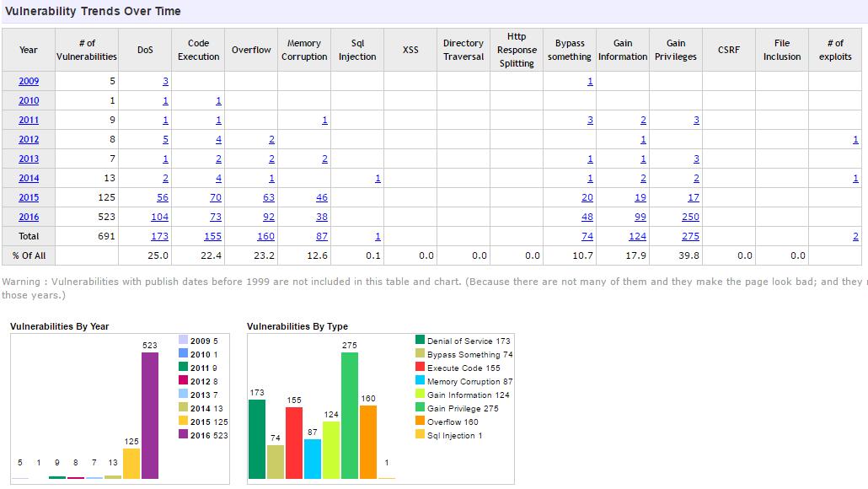Click the purple 523 bar in year chart
Screen dimensions: 868x489
150,415
